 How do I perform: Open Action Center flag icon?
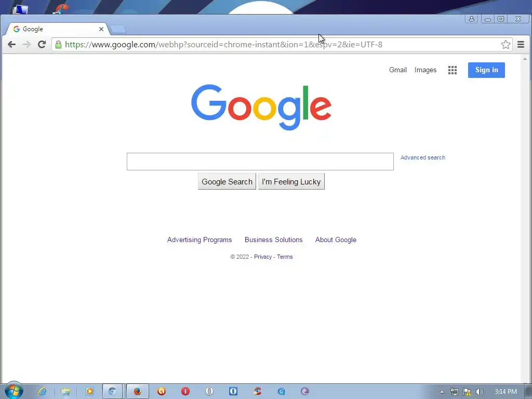467,392
